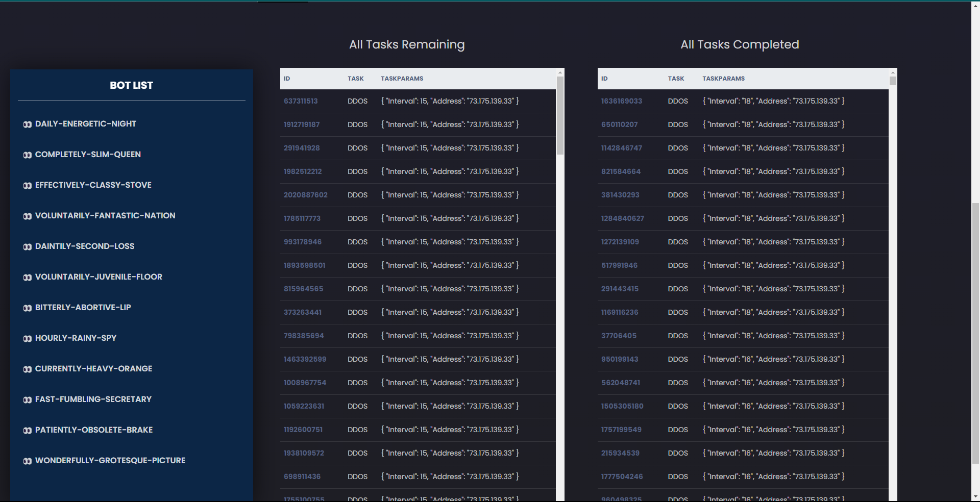980x502 pixels.
Task: Click ID 1636169033 in the completed table
Action: [621, 101]
